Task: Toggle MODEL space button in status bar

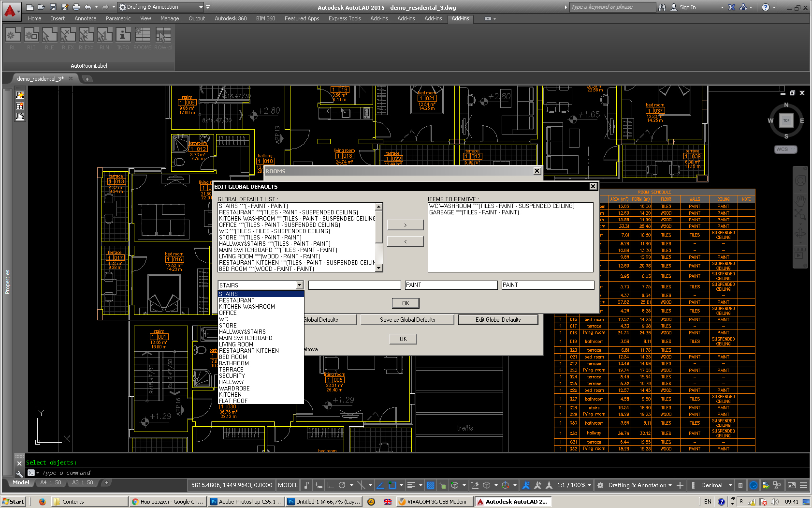Action: (288, 485)
